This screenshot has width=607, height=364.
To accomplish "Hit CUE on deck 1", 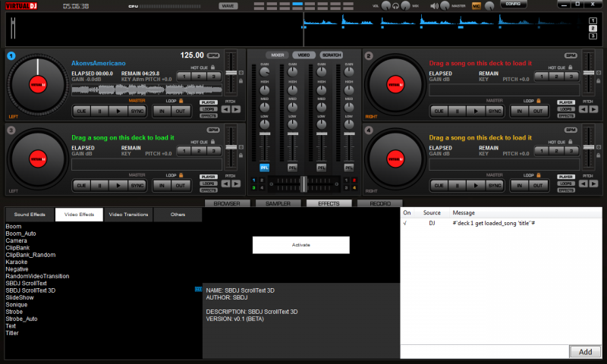I will [81, 111].
